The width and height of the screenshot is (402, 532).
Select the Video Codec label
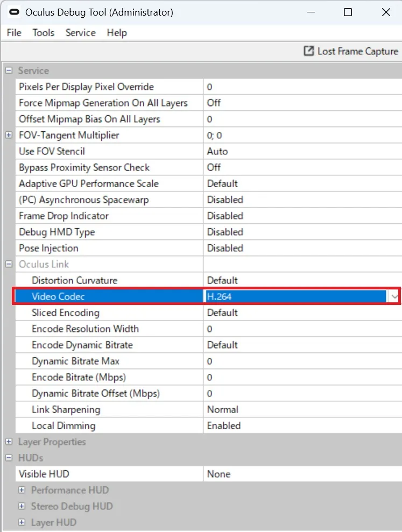(x=58, y=296)
